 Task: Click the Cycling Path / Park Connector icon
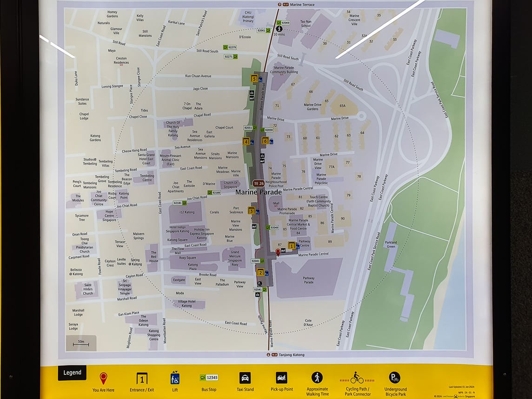point(357,378)
